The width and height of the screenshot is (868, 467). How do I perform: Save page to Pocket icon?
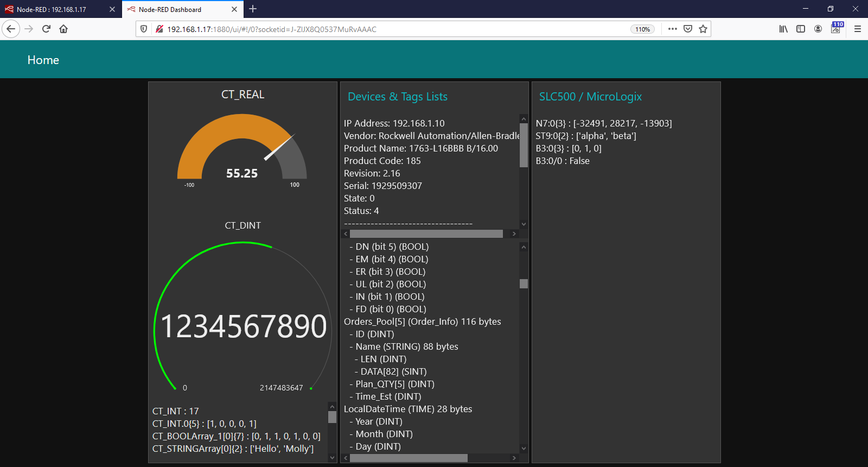point(688,29)
